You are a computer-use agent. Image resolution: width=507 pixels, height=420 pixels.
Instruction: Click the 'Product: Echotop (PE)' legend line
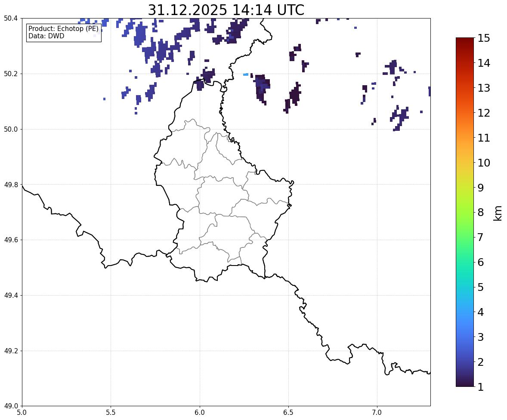63,28
